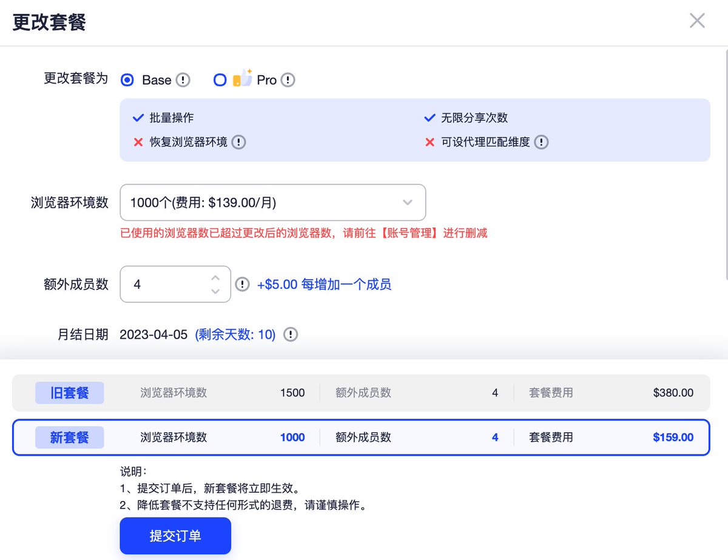This screenshot has height=560, width=728.
Task: Click the new plan $159.00 cost
Action: 673,437
